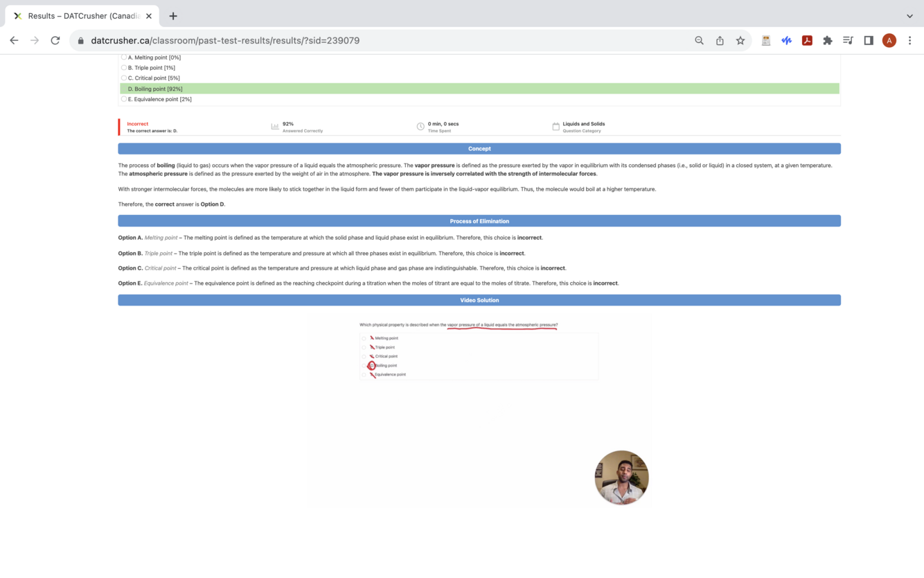Click the red Incorrect status text
The height and width of the screenshot is (578, 924).
138,124
